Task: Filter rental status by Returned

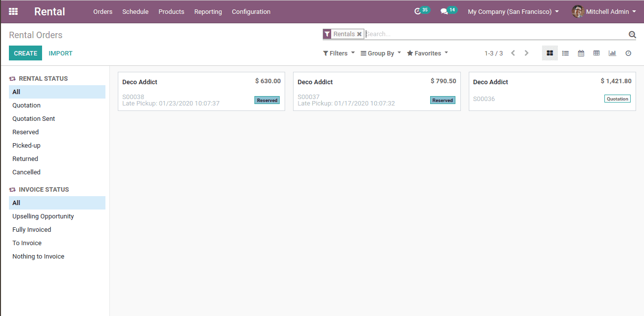Action: point(57,158)
